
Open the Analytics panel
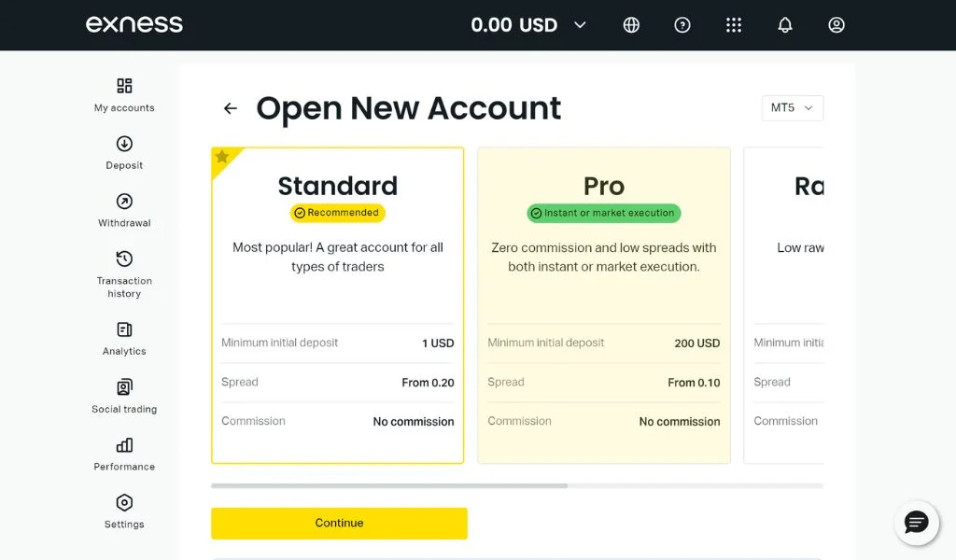(x=123, y=338)
